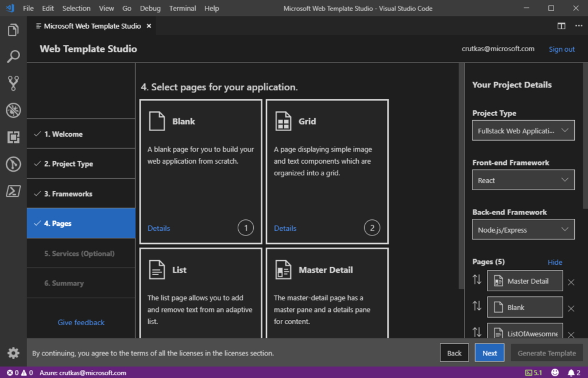The width and height of the screenshot is (588, 378).
Task: Open the Back-end Framework Node.js/Express dropdown
Action: point(523,230)
